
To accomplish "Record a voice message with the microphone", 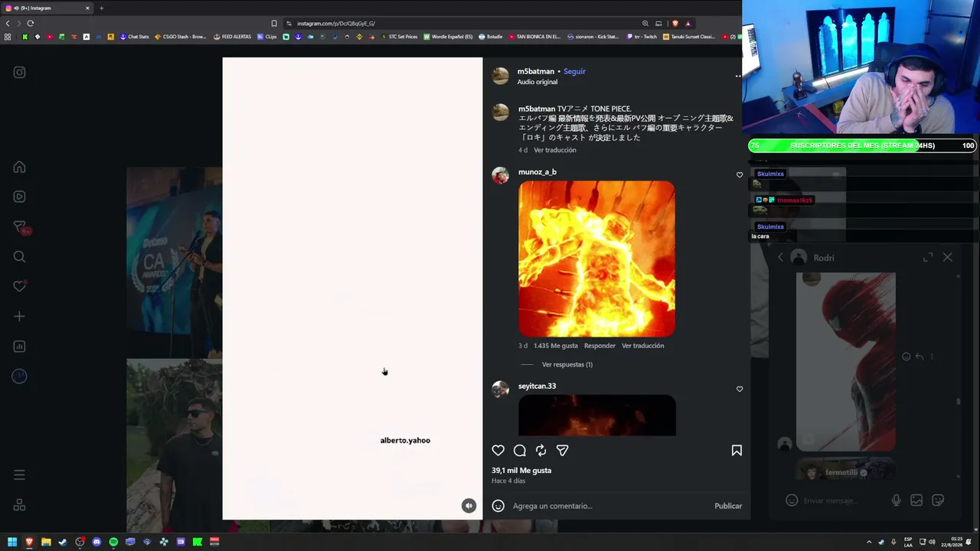I will pyautogui.click(x=896, y=500).
